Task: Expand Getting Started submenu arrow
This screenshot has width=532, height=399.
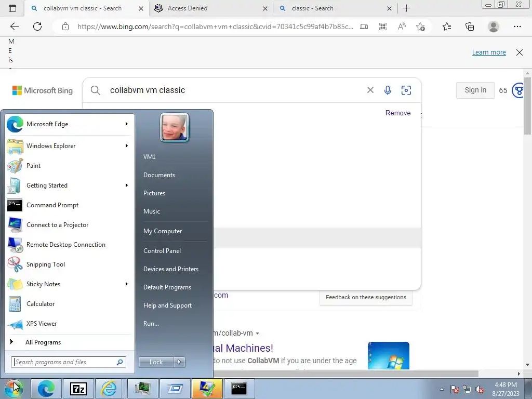Action: [127, 185]
